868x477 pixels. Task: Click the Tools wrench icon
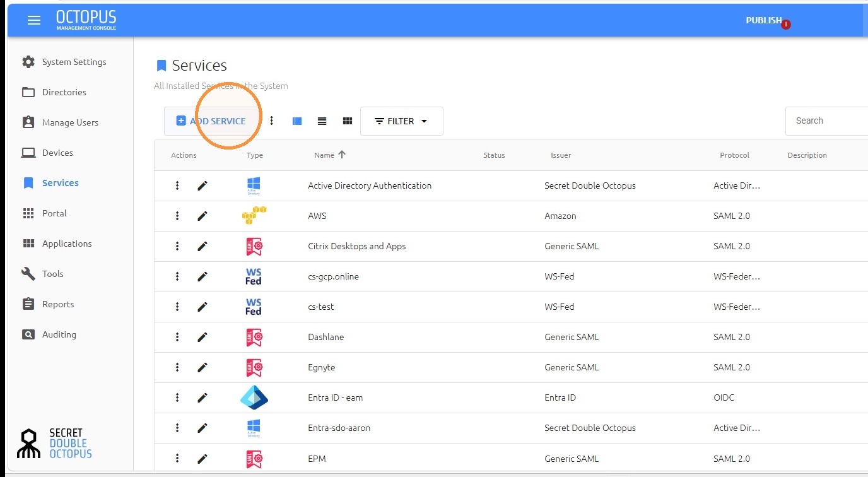point(28,274)
